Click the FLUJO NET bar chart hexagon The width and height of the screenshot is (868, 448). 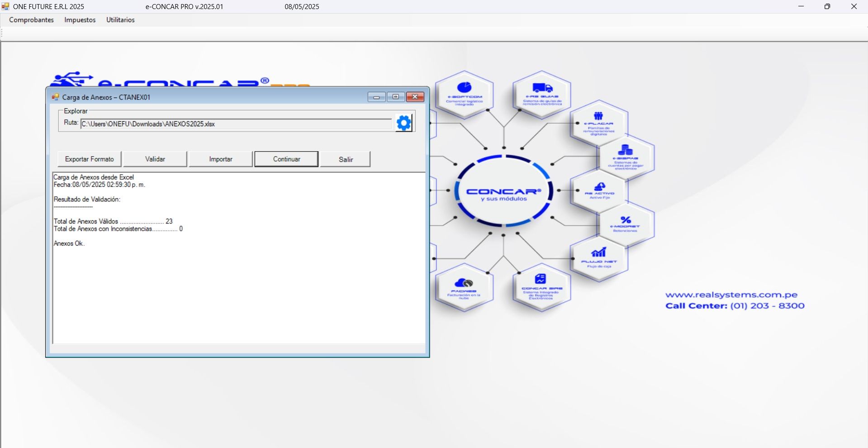click(599, 258)
